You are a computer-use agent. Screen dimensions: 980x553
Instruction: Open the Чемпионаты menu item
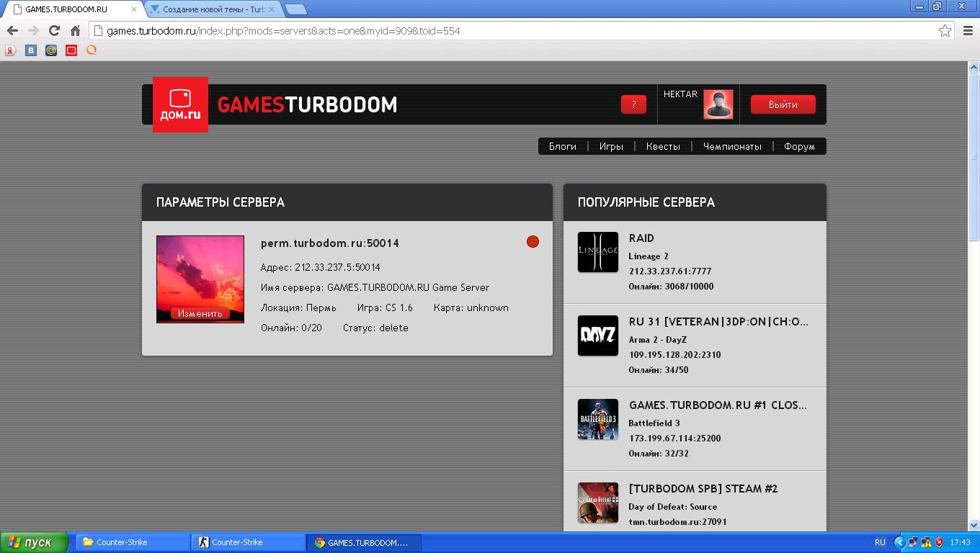pos(732,146)
